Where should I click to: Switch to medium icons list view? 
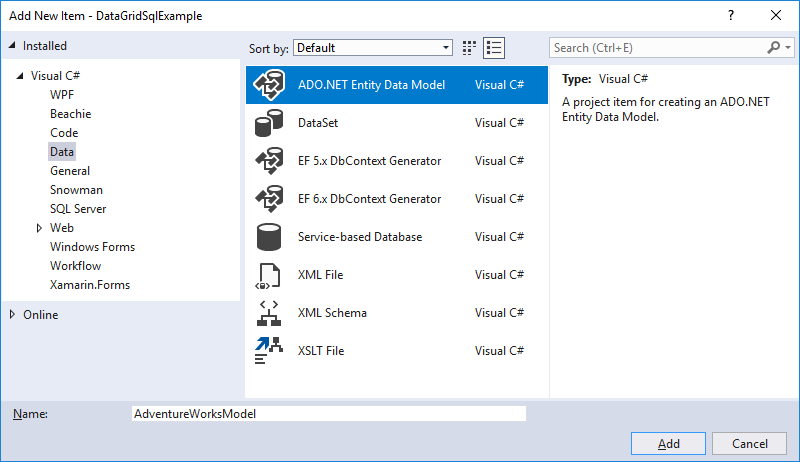(494, 48)
